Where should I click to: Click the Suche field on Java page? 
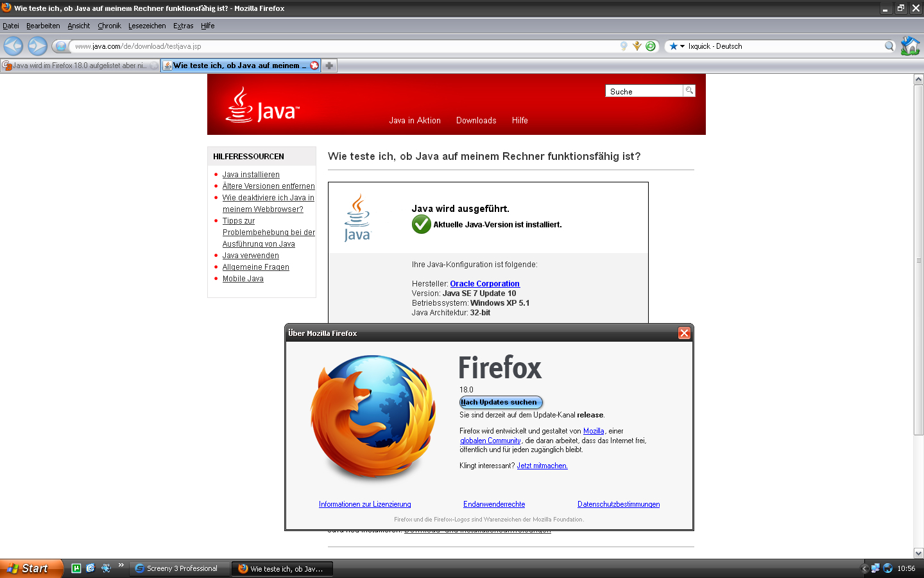644,91
